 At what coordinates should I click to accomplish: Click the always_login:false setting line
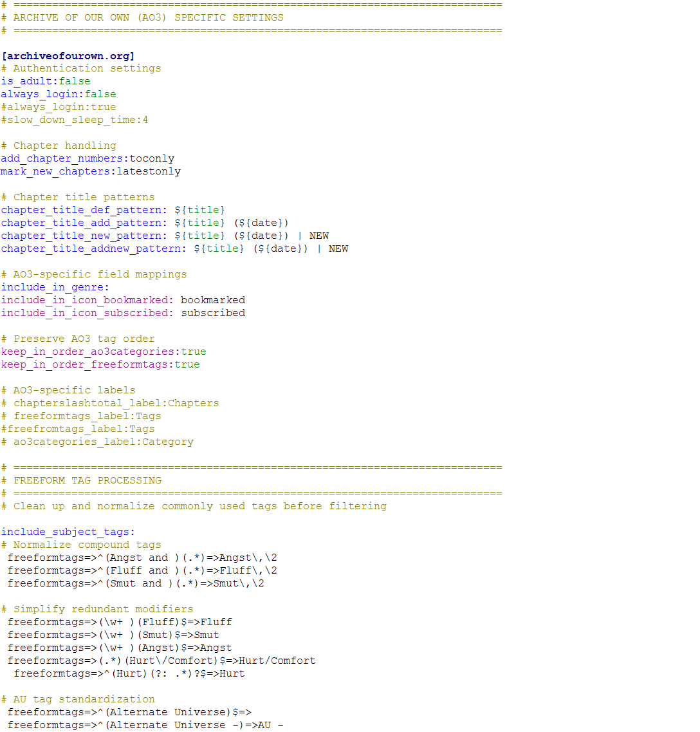pos(59,94)
